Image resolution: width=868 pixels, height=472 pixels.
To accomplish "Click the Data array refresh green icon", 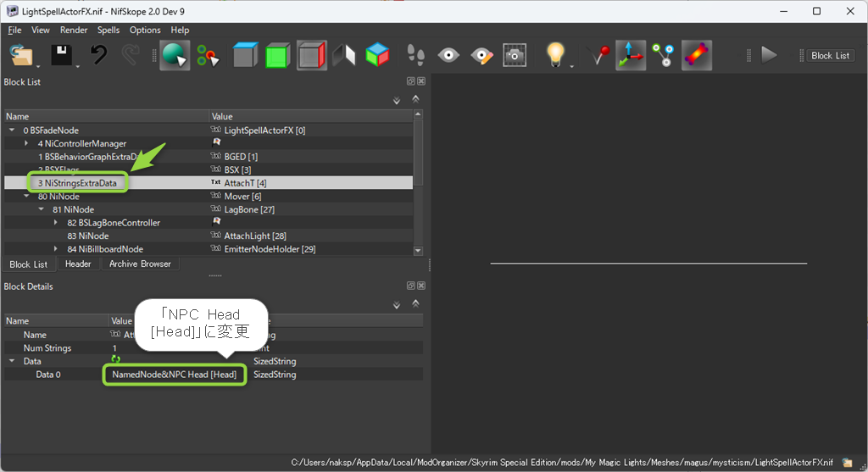I will [115, 359].
